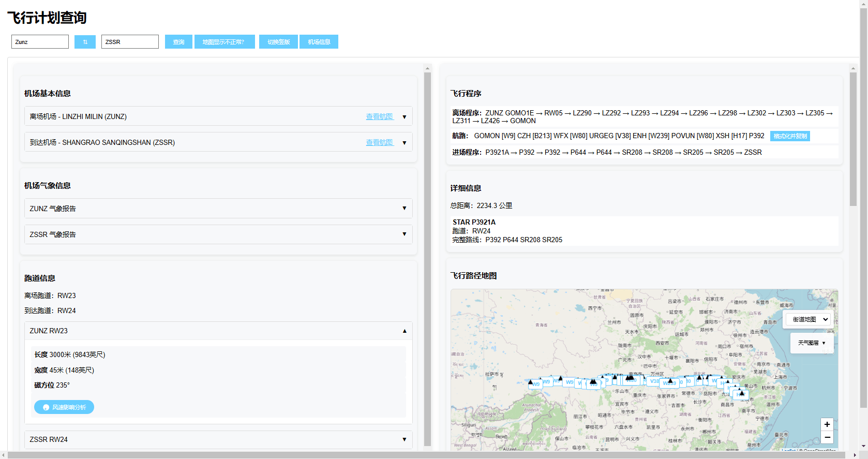
Task: Open 查看航图 link for SHANGRAO SANQINGSHAN
Action: tap(380, 142)
